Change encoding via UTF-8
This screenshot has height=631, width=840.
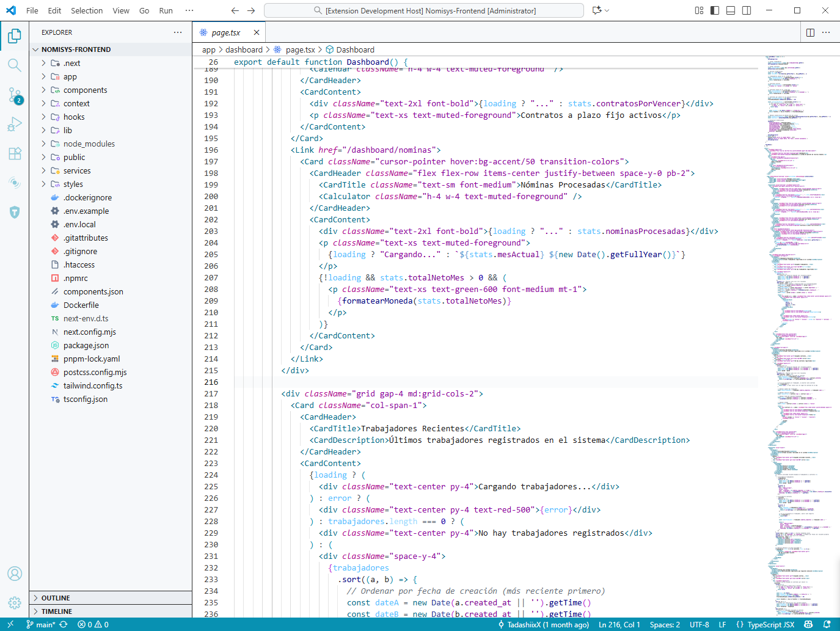coord(699,624)
